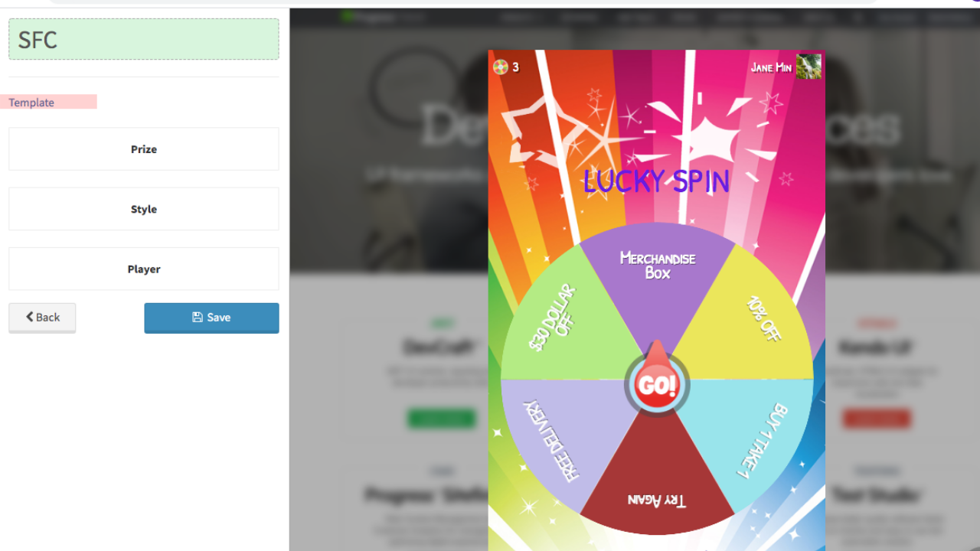The image size is (980, 551).
Task: Expand the Prize section
Action: (144, 149)
